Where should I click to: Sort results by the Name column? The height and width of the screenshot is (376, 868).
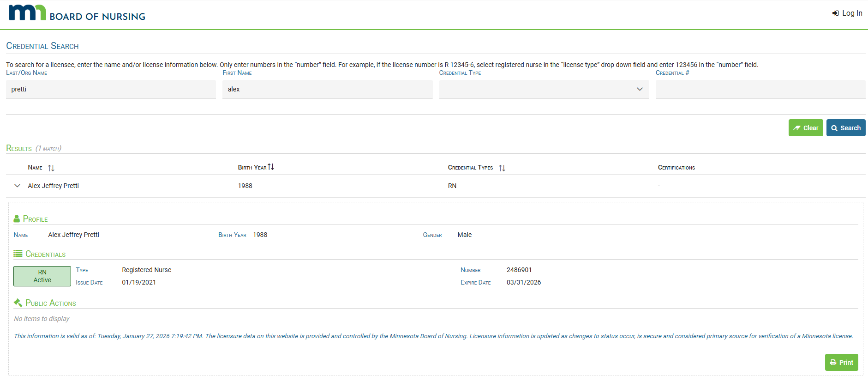pyautogui.click(x=51, y=168)
